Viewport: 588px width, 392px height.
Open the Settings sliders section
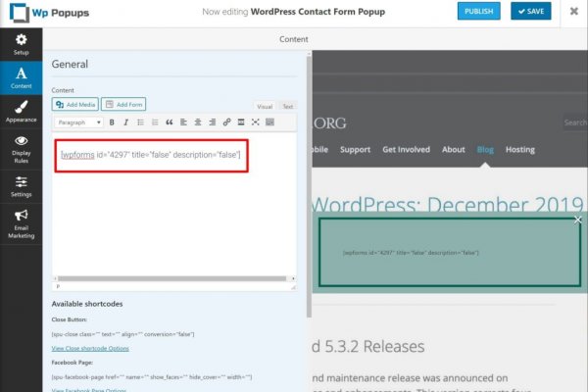[21, 184]
